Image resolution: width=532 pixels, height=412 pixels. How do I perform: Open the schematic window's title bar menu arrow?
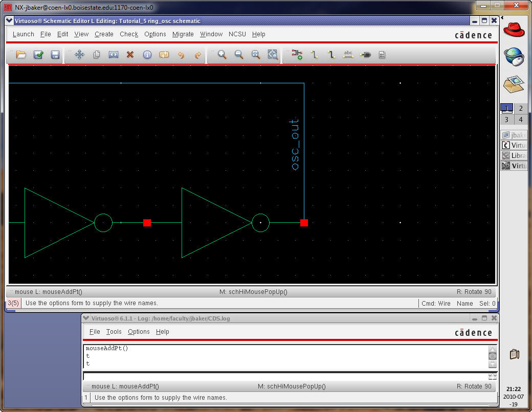(x=10, y=21)
